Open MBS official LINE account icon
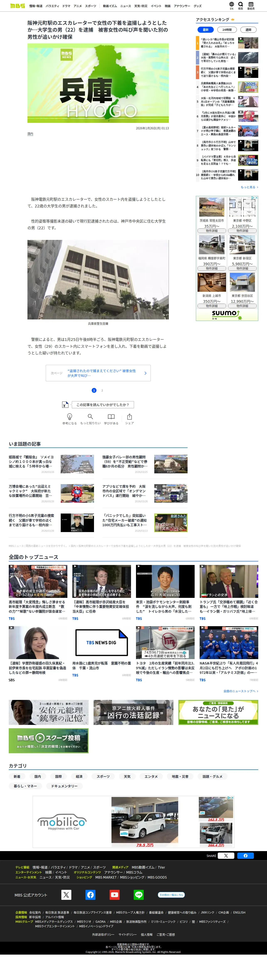This screenshot has width=267, height=980. 139,895
